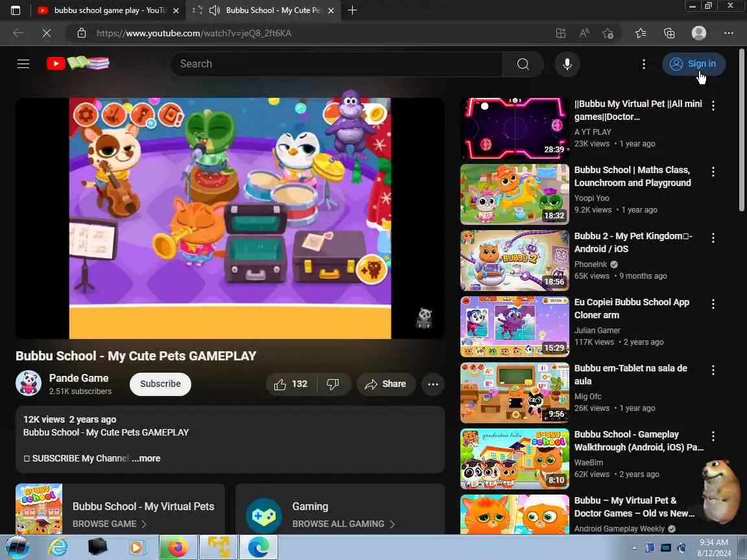This screenshot has width=747, height=560.
Task: Go back in browser history
Action: (18, 33)
